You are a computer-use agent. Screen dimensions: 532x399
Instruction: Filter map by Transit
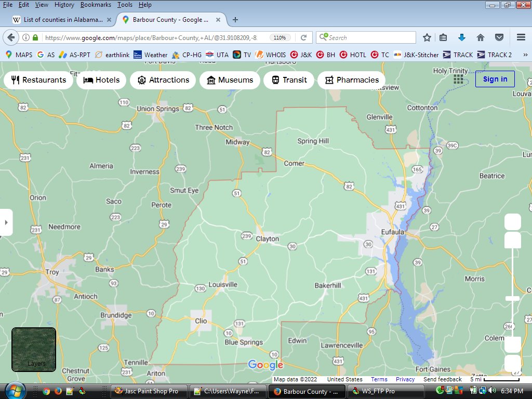[289, 80]
